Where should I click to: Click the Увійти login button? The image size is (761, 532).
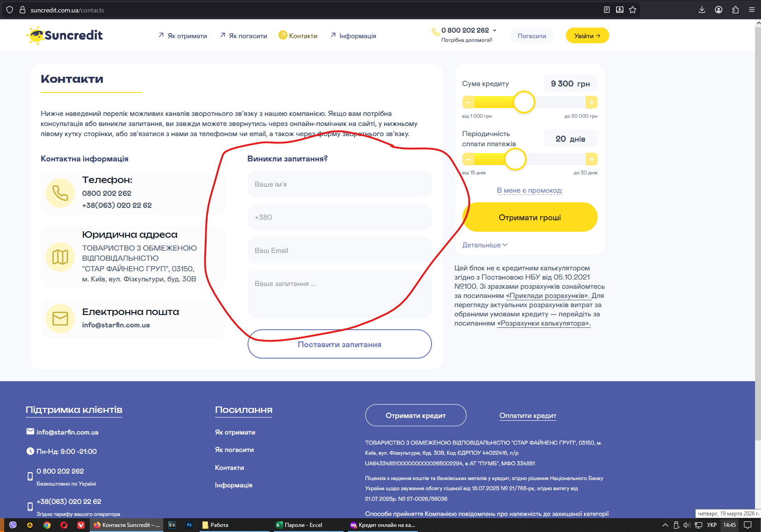(x=588, y=36)
